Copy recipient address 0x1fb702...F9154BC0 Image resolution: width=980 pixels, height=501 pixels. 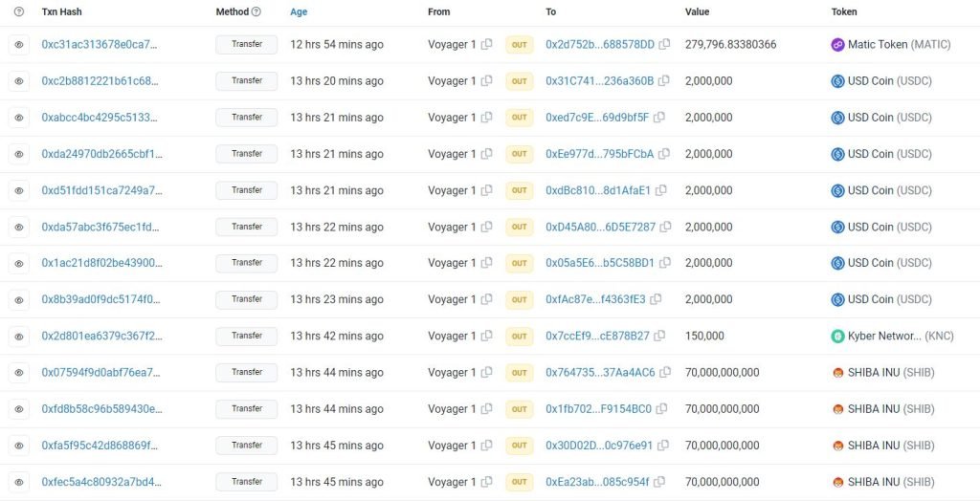click(x=661, y=408)
